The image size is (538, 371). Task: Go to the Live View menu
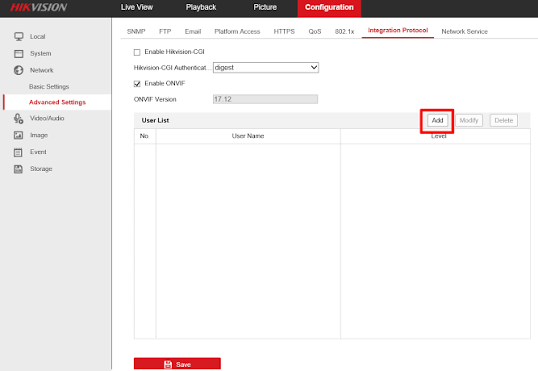[x=137, y=7]
